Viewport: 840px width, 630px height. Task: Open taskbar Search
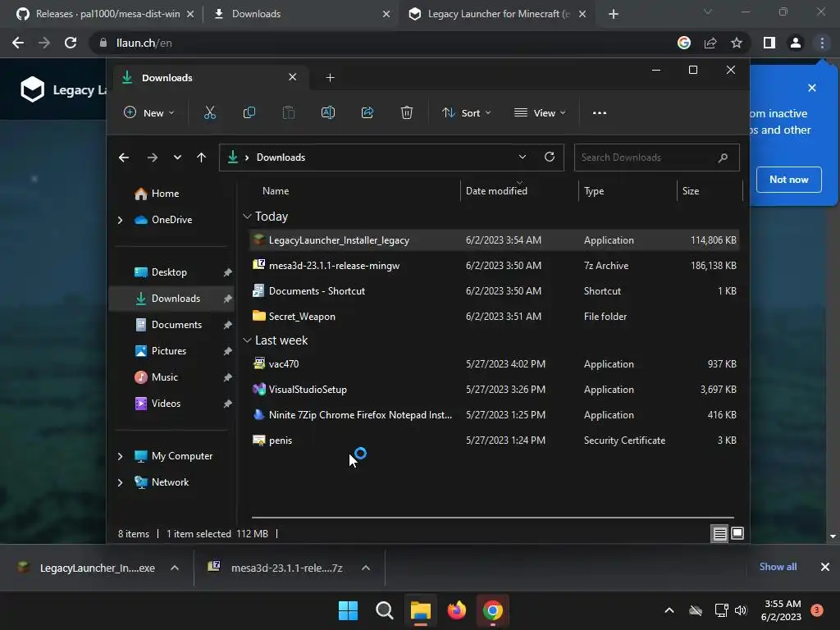pyautogui.click(x=384, y=610)
